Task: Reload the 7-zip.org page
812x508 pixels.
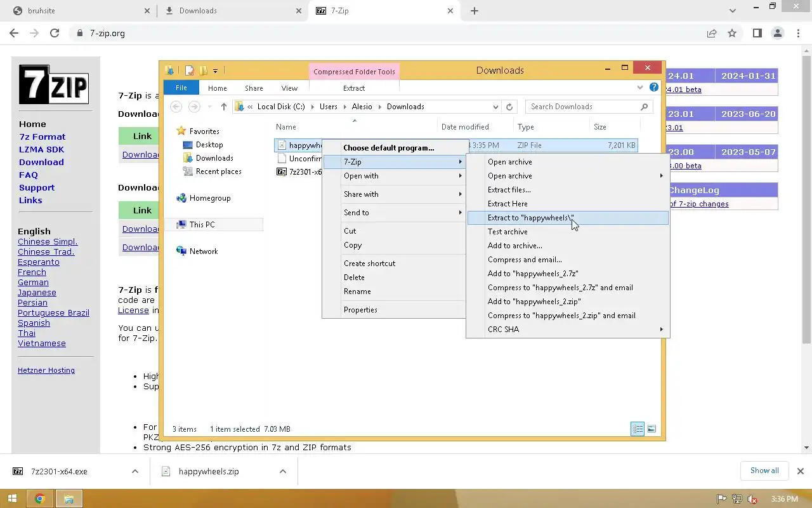Action: click(x=55, y=33)
